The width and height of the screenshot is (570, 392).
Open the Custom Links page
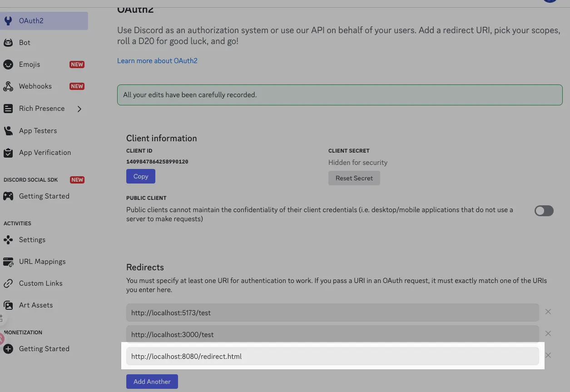click(40, 283)
